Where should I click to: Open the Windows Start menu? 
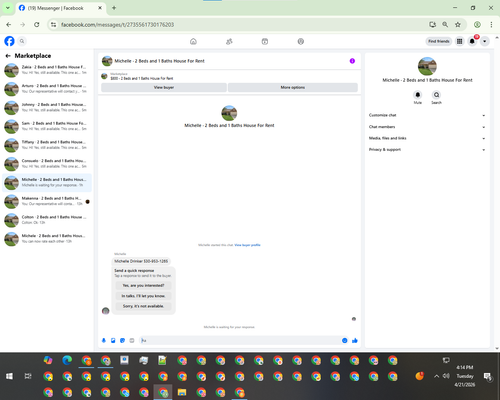[9, 376]
